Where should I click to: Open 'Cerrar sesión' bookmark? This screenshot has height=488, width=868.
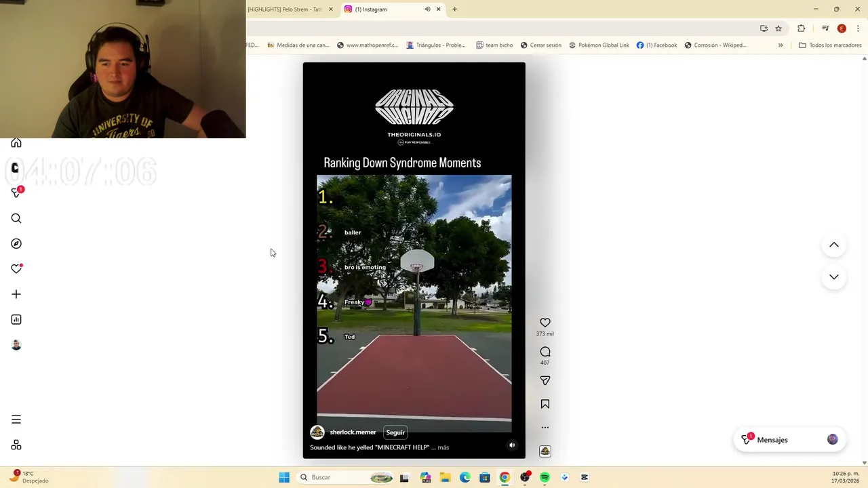tap(540, 45)
